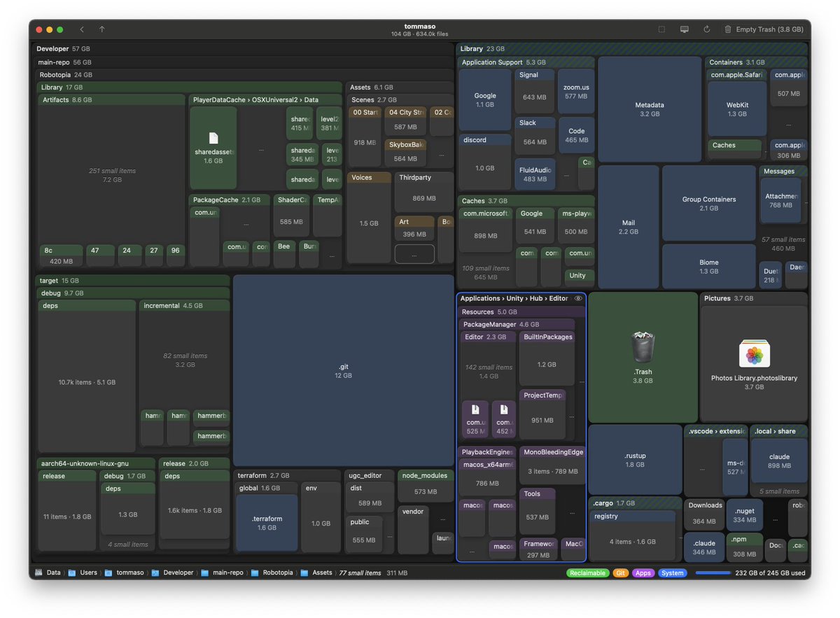This screenshot has height=618, width=840.
Task: Select the Slack 564 MB block
Action: 535,136
